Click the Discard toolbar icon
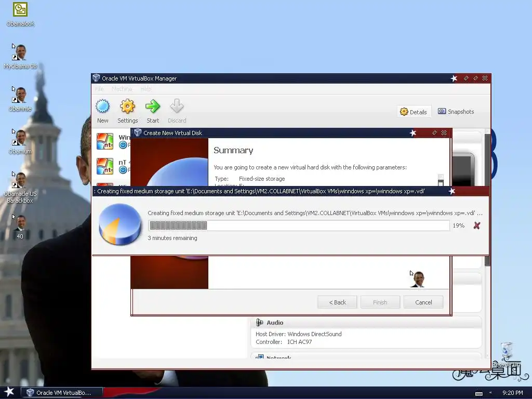Screen dimensions: 532x399 click(177, 111)
